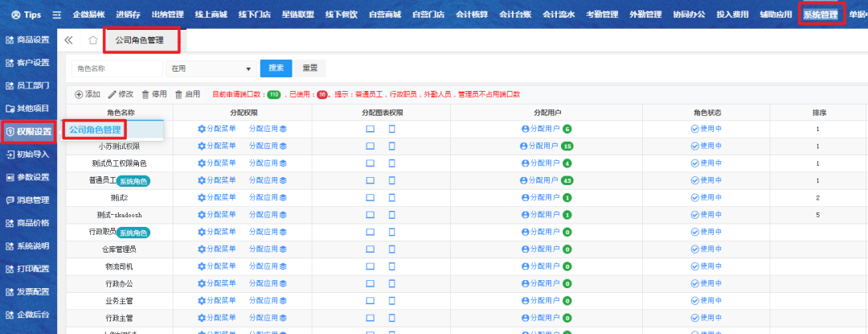Click 修改 pencil edit icon
The height and width of the screenshot is (334, 868).
113,94
